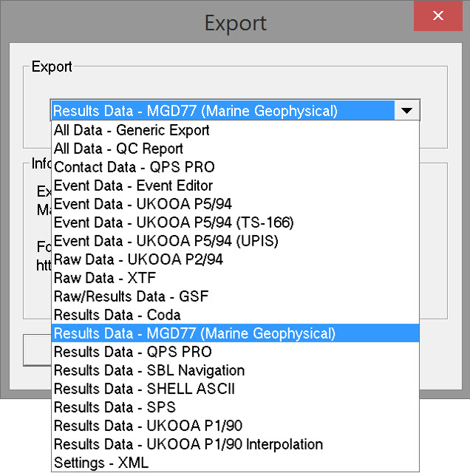
Task: Click the selected MGD77 combo box field
Action: pos(222,111)
